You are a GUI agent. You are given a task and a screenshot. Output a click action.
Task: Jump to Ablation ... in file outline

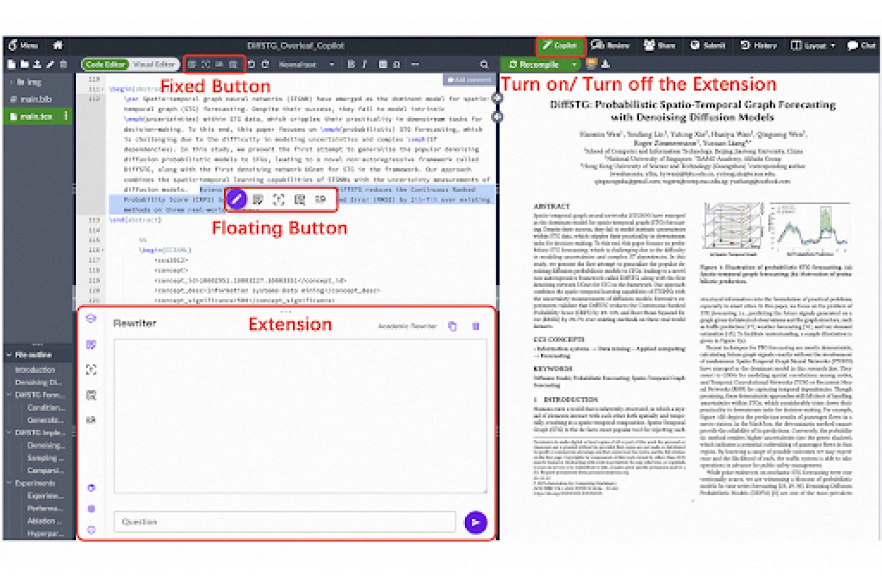click(x=45, y=520)
